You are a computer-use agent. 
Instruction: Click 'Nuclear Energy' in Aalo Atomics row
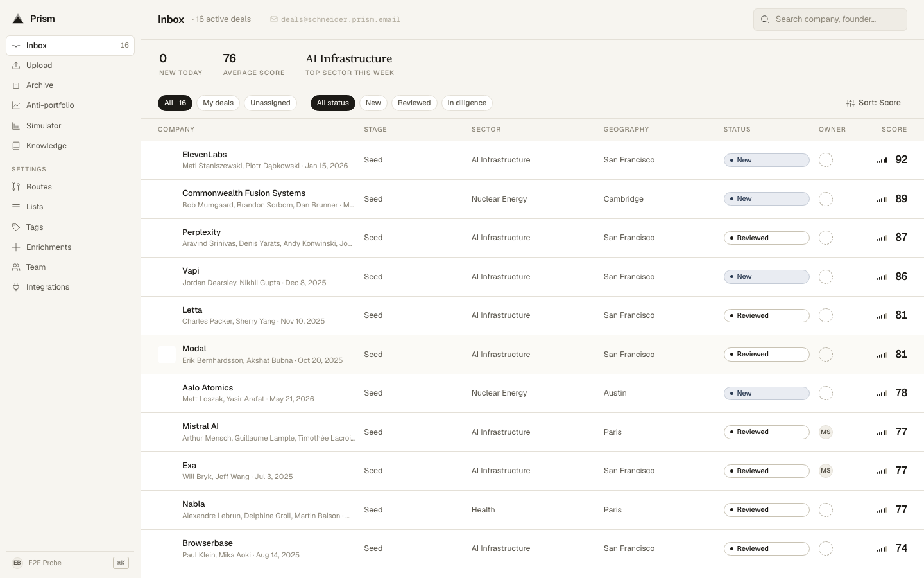(x=499, y=393)
